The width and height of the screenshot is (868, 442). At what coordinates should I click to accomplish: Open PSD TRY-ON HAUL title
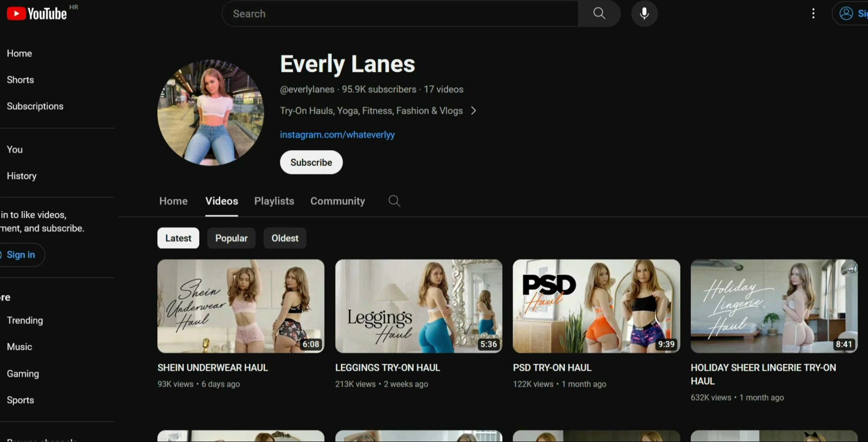(x=552, y=368)
